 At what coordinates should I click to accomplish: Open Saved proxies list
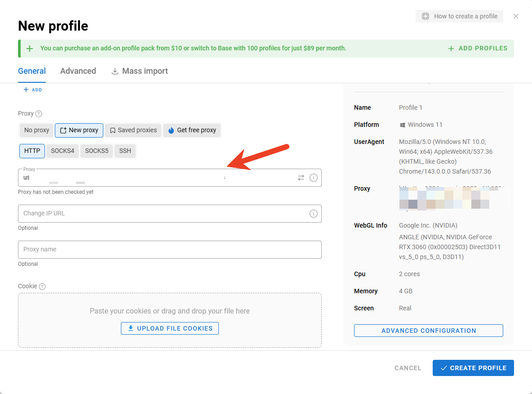coord(133,130)
